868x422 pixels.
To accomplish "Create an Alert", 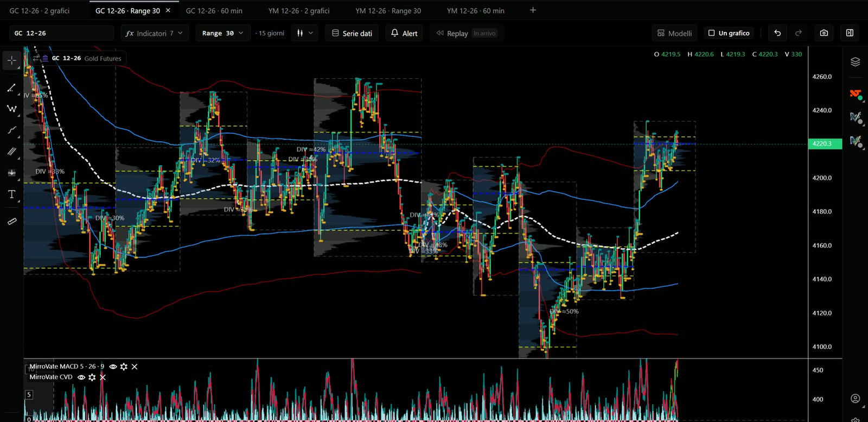I will 404,33.
